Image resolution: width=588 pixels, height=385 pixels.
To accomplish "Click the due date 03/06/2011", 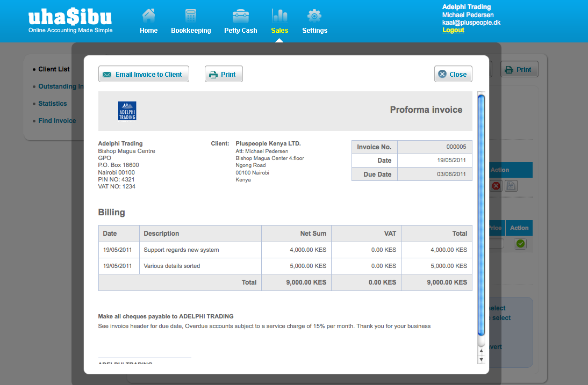I will pyautogui.click(x=451, y=174).
